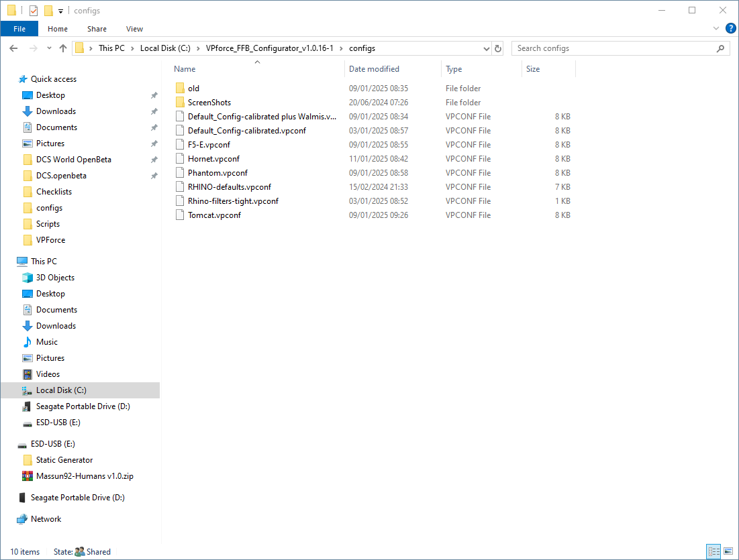This screenshot has height=560, width=739.
Task: Refresh the configs folder
Action: pos(498,48)
